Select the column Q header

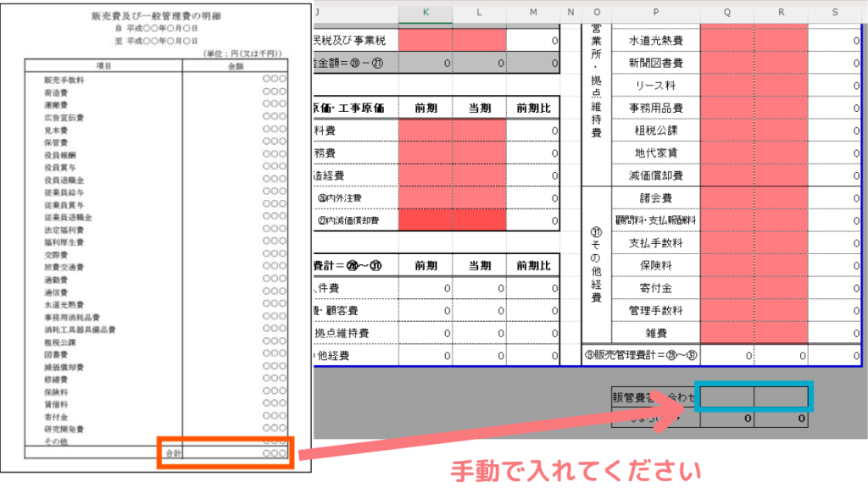727,13
